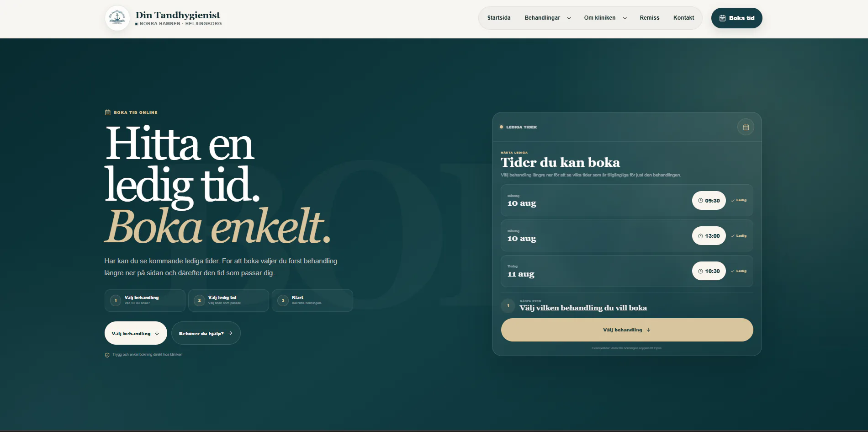868x432 pixels.
Task: Click the Välj ledig tid step card
Action: (x=228, y=300)
